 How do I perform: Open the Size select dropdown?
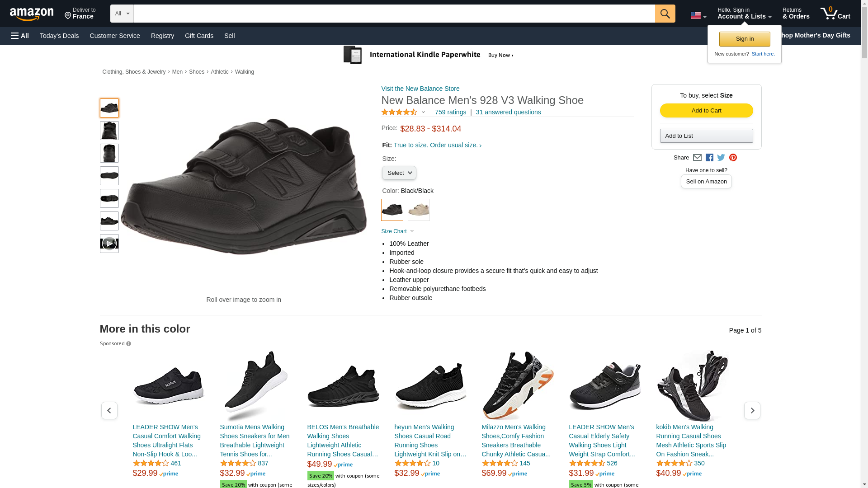pyautogui.click(x=399, y=173)
